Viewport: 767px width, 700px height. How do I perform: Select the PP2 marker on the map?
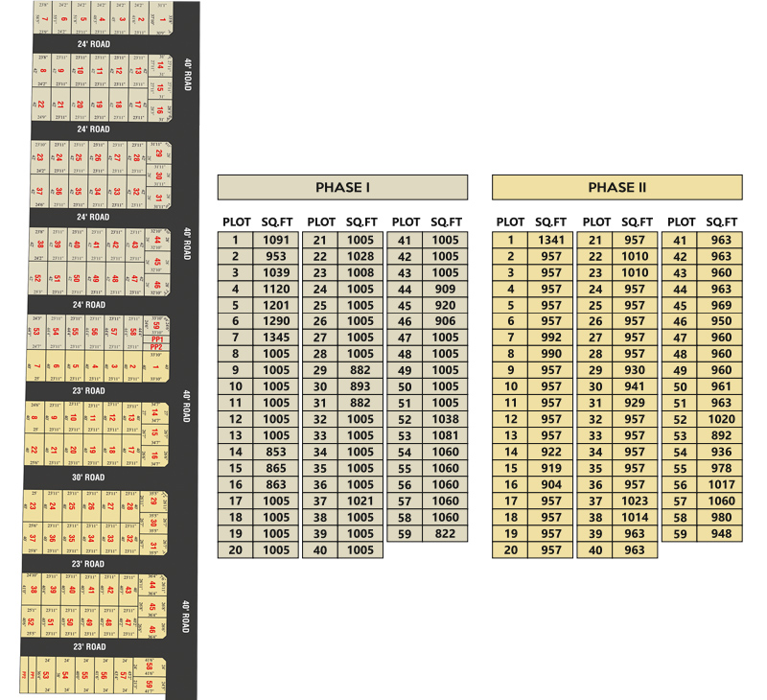(x=156, y=347)
